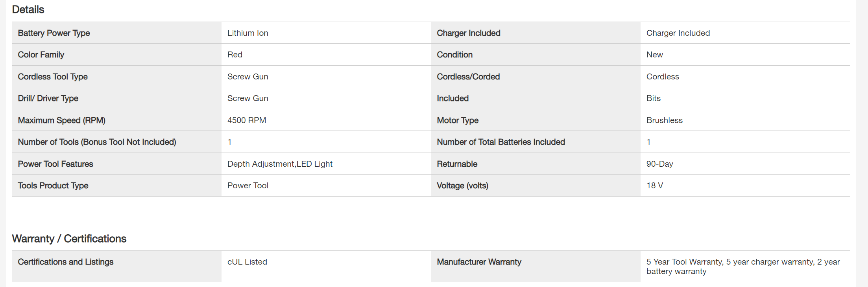868x287 pixels.
Task: Click Depth Adjustment,LED Light value
Action: pyautogui.click(x=280, y=164)
